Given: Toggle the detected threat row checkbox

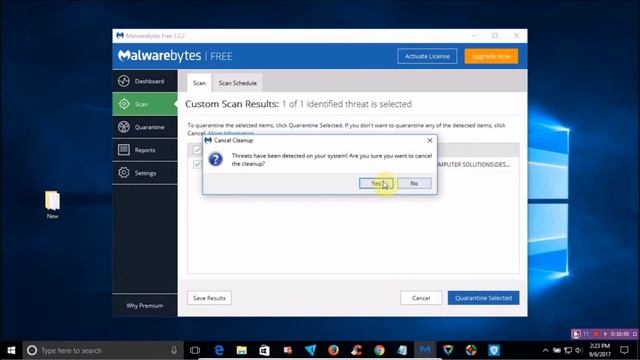Looking at the screenshot, I should pos(197,164).
